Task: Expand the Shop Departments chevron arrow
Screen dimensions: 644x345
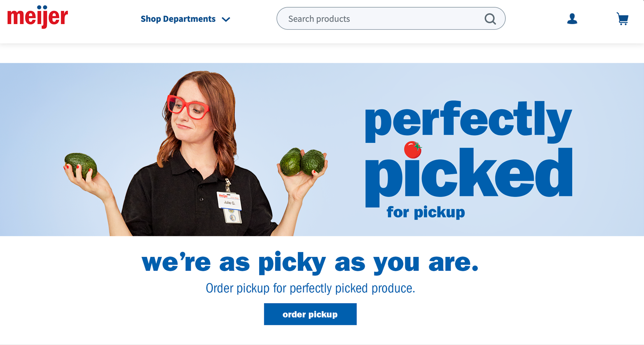Action: tap(226, 19)
